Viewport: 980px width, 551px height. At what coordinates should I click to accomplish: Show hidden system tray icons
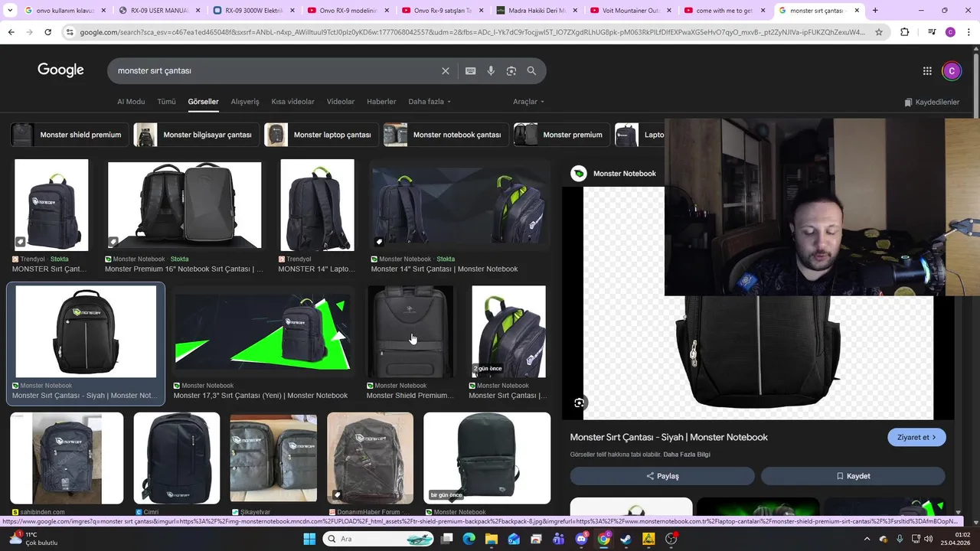pyautogui.click(x=867, y=539)
